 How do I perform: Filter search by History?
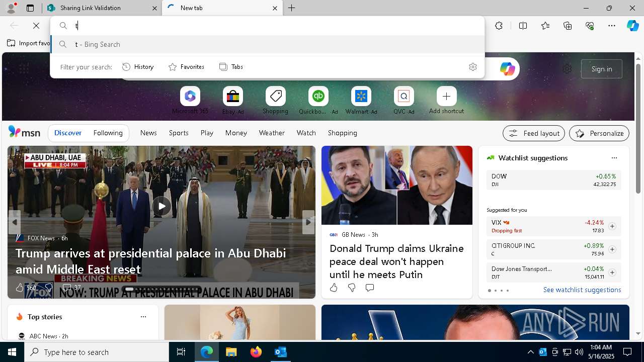click(x=138, y=67)
